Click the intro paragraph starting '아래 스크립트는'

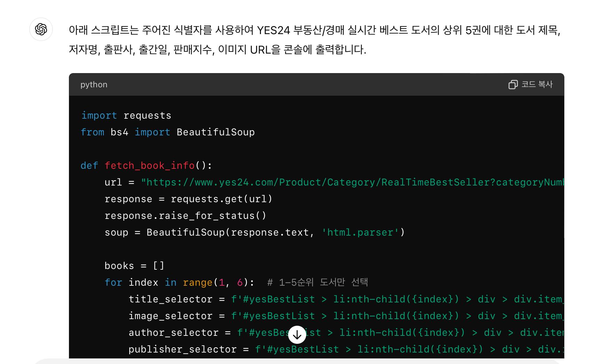[x=315, y=40]
